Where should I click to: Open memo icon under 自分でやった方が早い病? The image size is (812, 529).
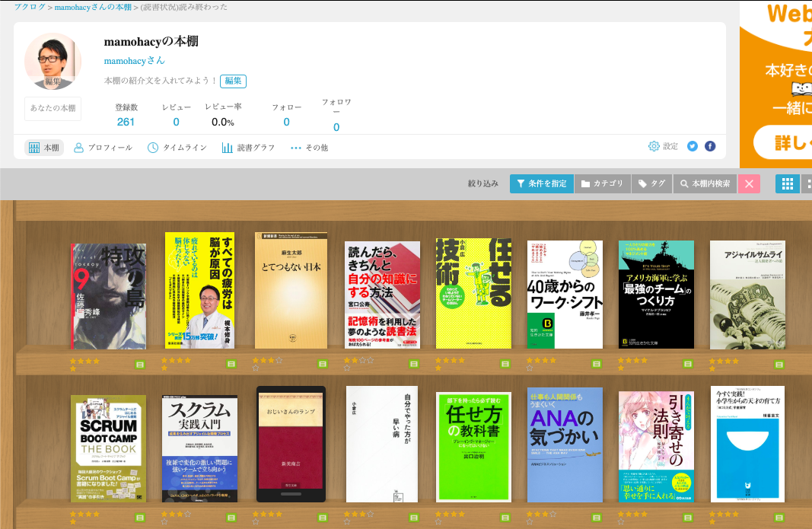[414, 518]
